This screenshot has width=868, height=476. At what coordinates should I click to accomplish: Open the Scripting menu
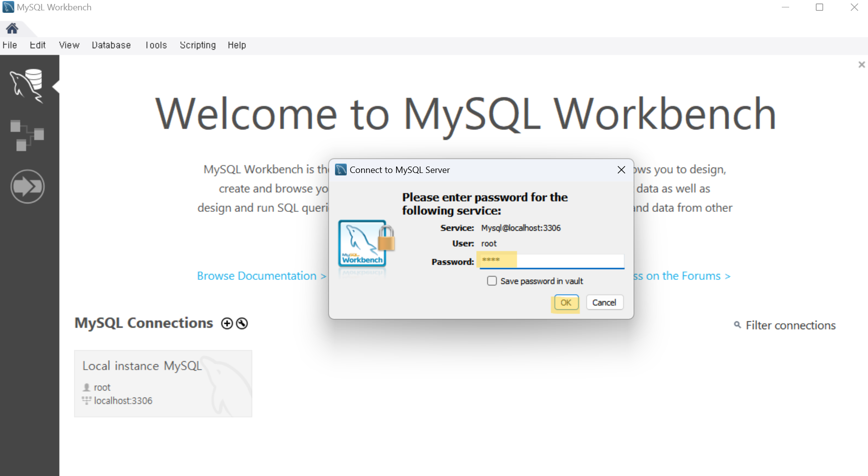[x=198, y=45]
